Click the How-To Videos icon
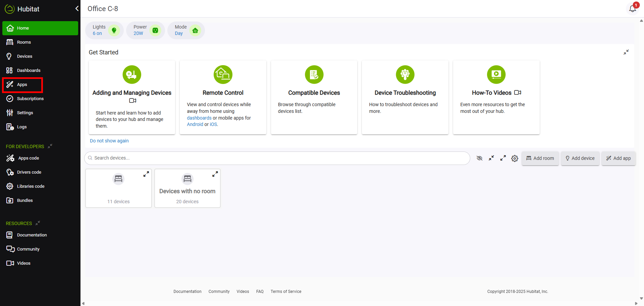 click(x=496, y=75)
